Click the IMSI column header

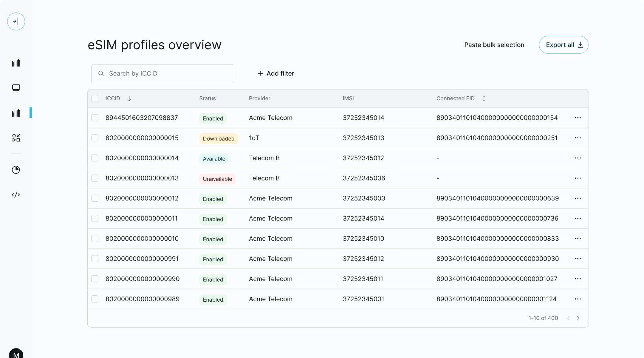(x=348, y=98)
